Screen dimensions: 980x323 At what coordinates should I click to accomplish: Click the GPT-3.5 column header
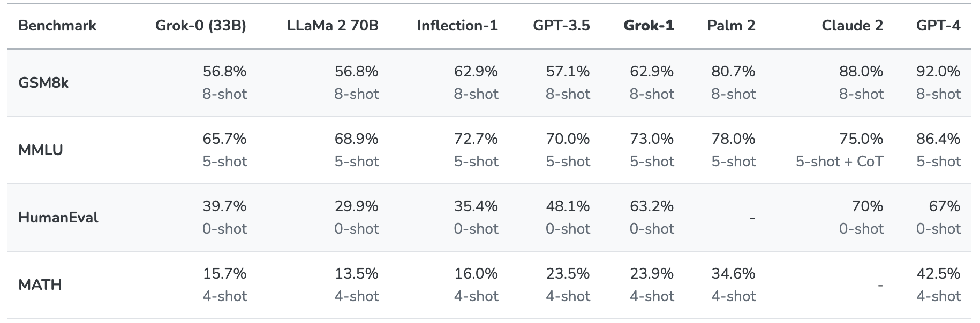coord(561,25)
